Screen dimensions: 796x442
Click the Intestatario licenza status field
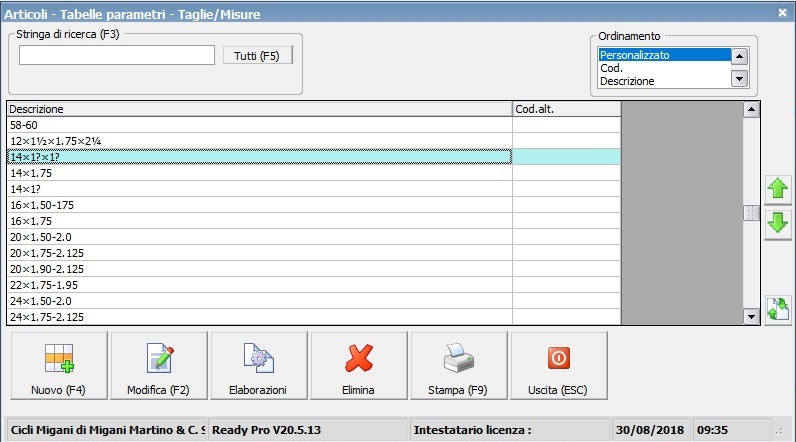(x=510, y=430)
